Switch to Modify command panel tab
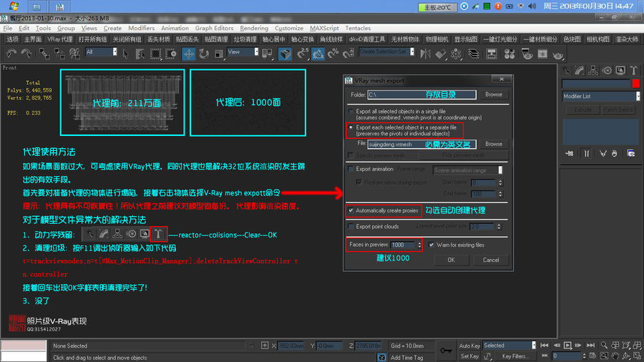Image resolution: width=644 pixels, height=362 pixels. point(580,71)
